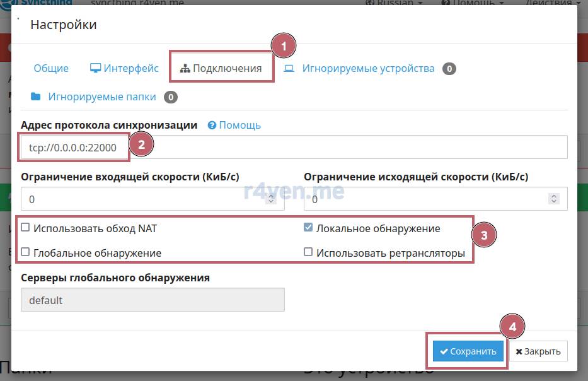Enable the Использовать обход NAT checkbox
Screen dimensions: 588x381
[x=25, y=228]
